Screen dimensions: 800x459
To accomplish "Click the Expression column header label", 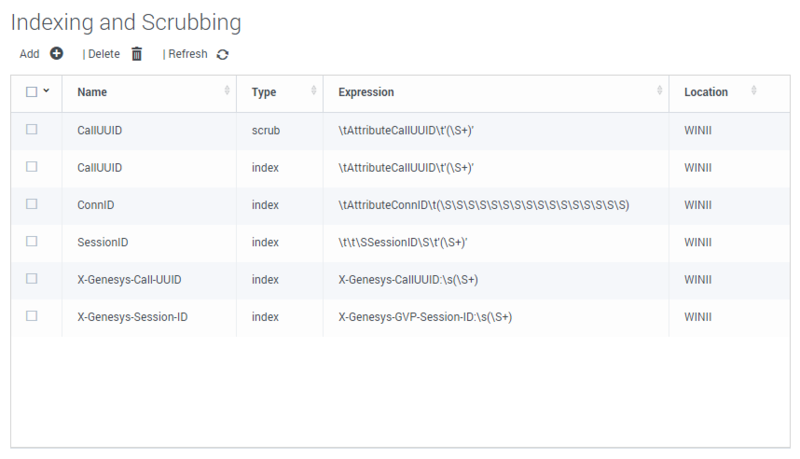I will pyautogui.click(x=366, y=92).
